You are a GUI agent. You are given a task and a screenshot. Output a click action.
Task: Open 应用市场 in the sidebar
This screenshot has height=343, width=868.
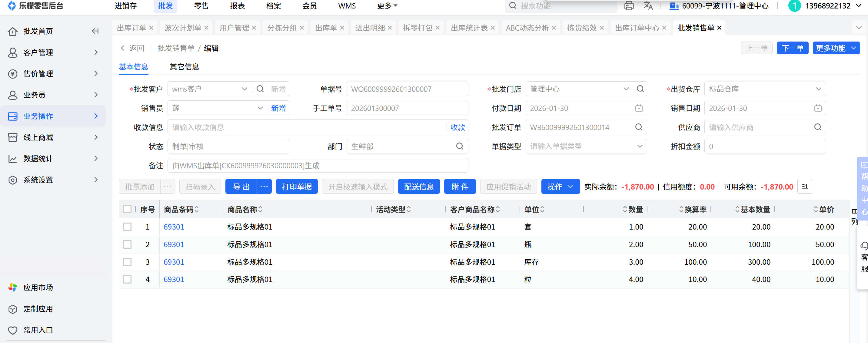(38, 288)
